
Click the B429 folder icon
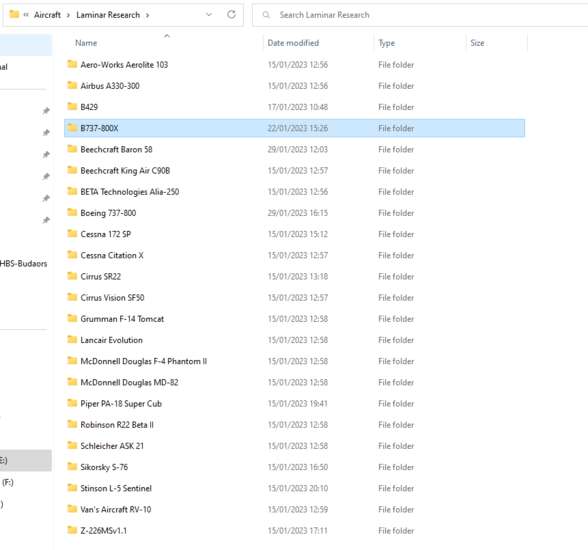click(72, 106)
